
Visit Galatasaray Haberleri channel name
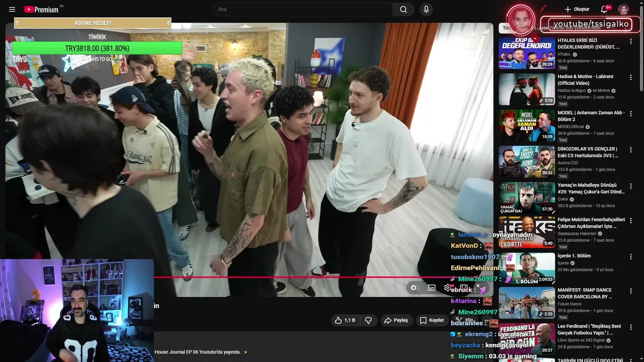(577, 233)
